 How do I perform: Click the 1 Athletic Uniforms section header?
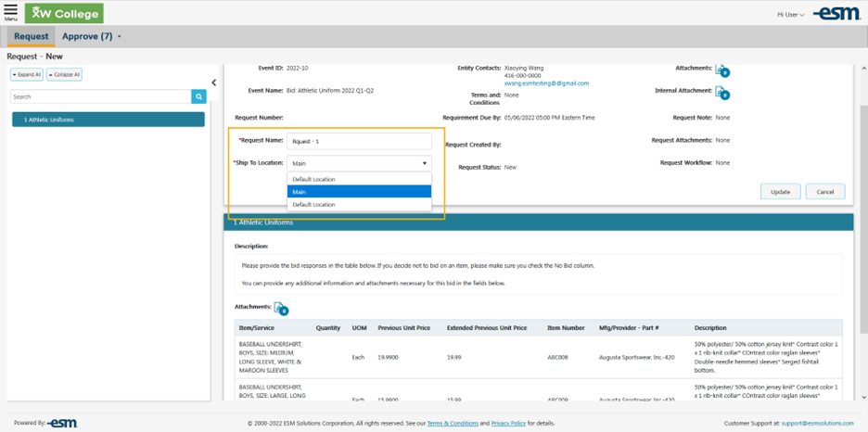[x=539, y=222]
